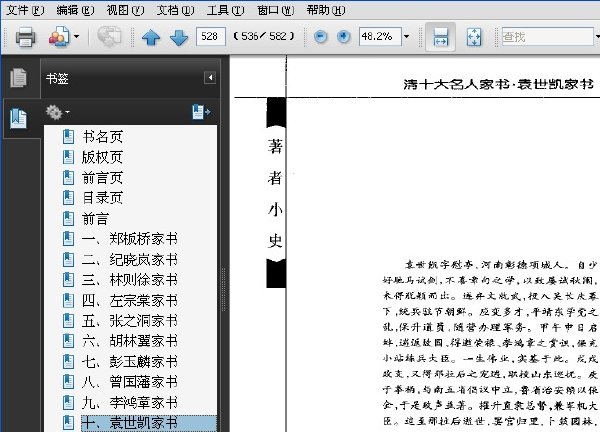Viewport: 600px width, 432px height.
Task: Click the Print icon in toolbar
Action: 26,37
